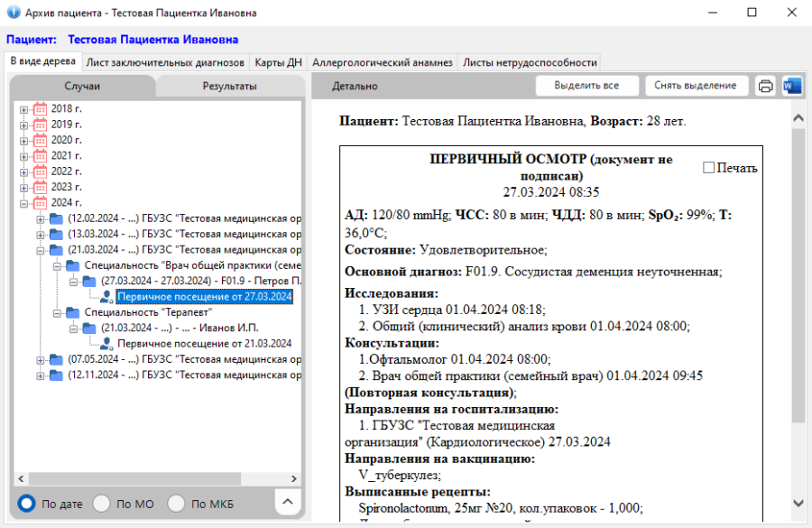
Task: Click the doctor icon of the 27.03.2024 visit
Action: pos(106,296)
